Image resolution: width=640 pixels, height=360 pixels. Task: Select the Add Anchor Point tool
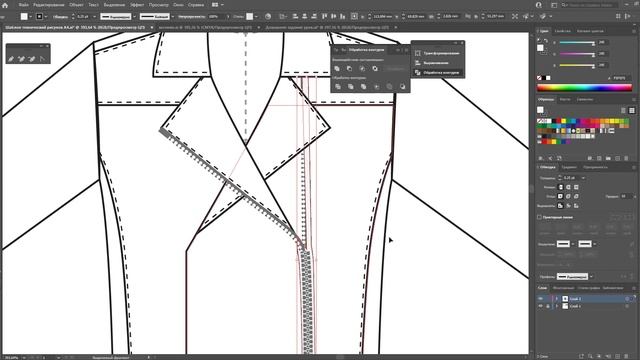[22, 59]
